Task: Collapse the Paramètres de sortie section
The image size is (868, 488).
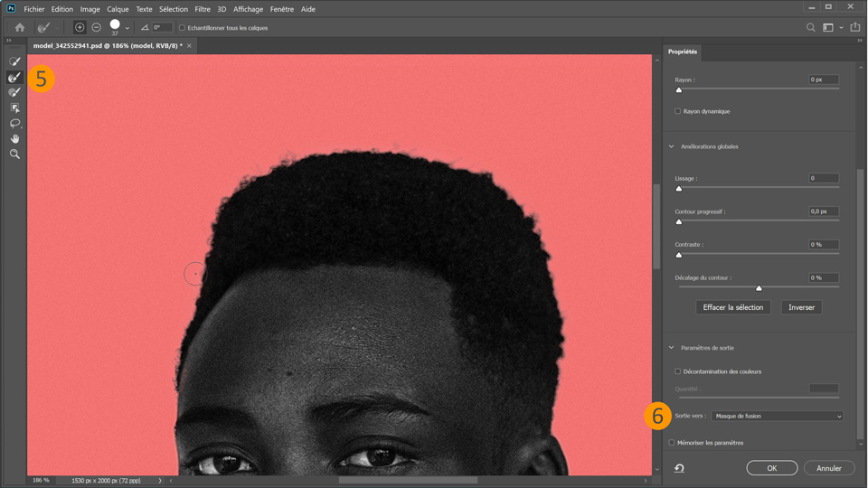Action: point(672,348)
